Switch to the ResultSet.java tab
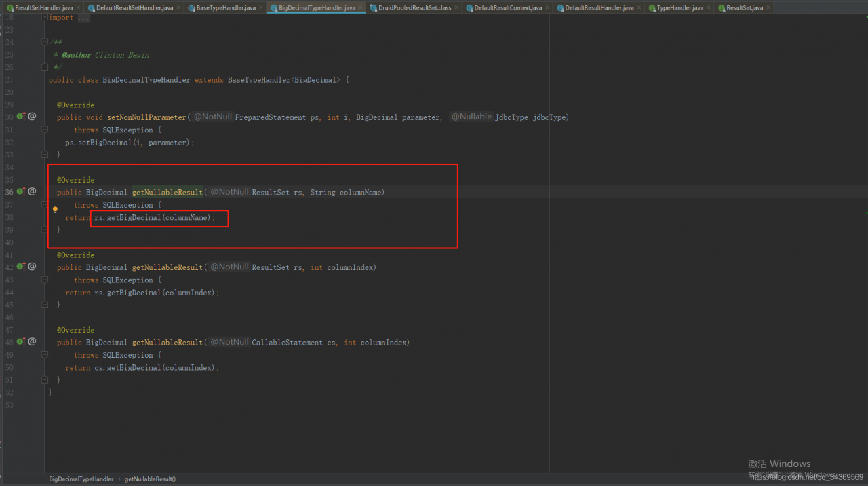Image resolution: width=868 pixels, height=486 pixels. click(x=744, y=7)
